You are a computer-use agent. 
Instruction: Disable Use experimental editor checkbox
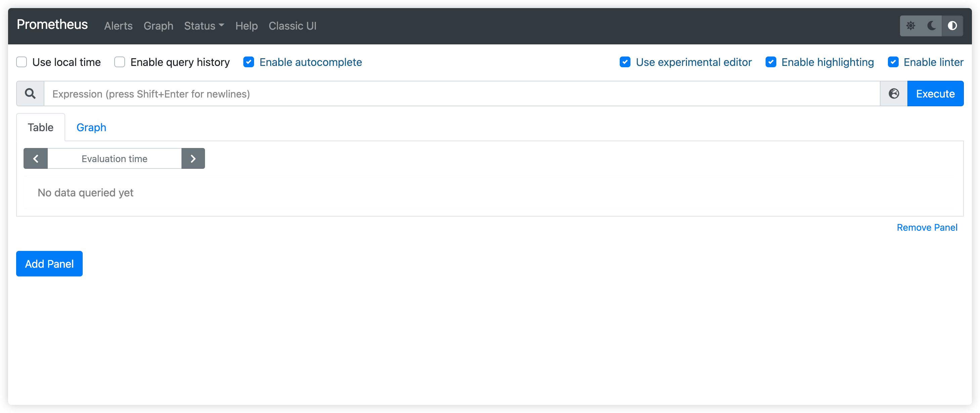(625, 62)
